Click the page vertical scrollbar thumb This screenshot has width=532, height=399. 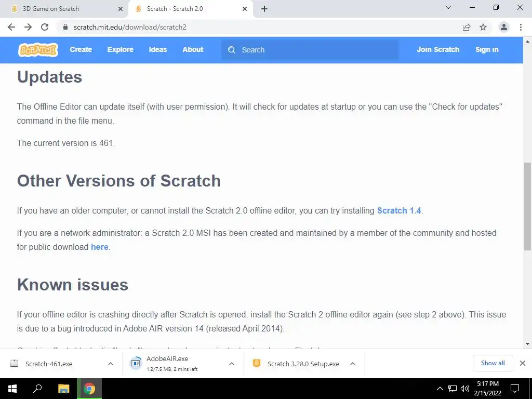527,206
